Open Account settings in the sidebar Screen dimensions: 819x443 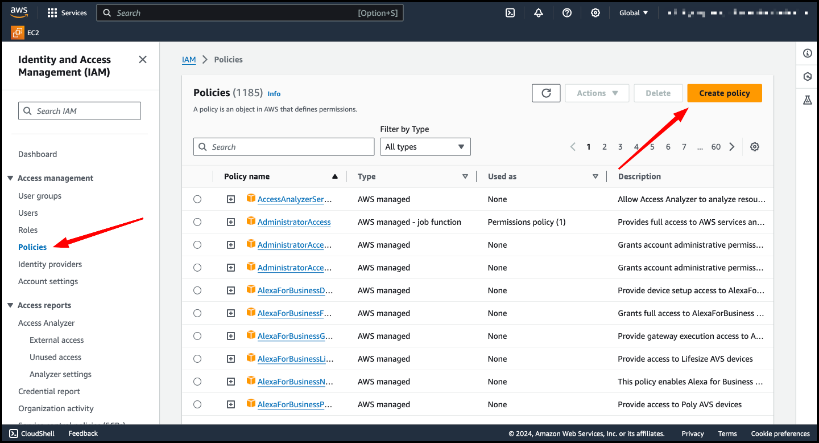[48, 281]
